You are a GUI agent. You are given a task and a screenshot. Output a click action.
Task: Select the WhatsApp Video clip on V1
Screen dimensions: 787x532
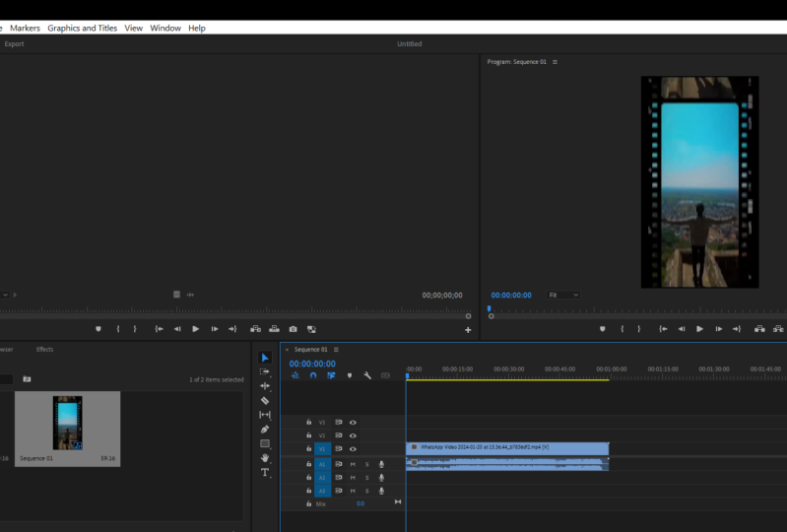[x=507, y=448]
